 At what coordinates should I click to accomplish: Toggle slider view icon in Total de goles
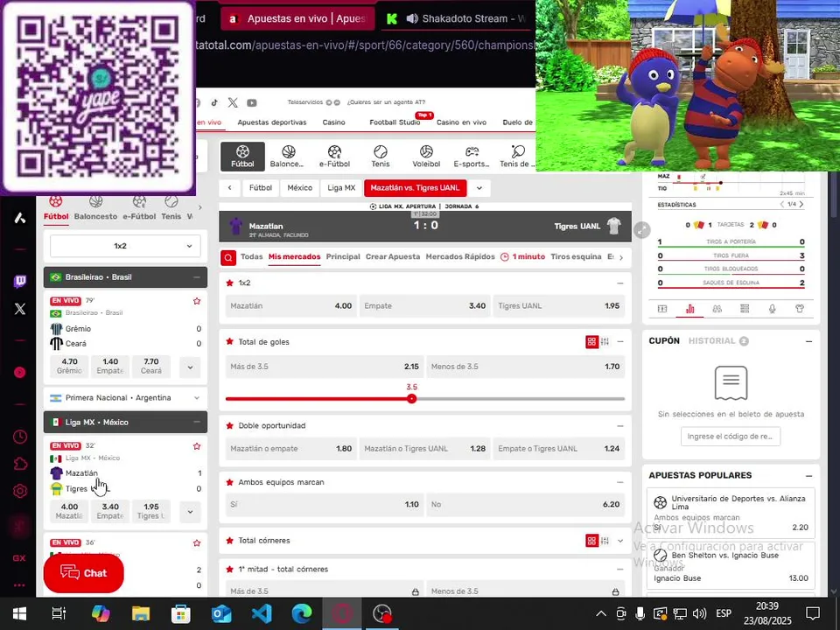coord(605,342)
